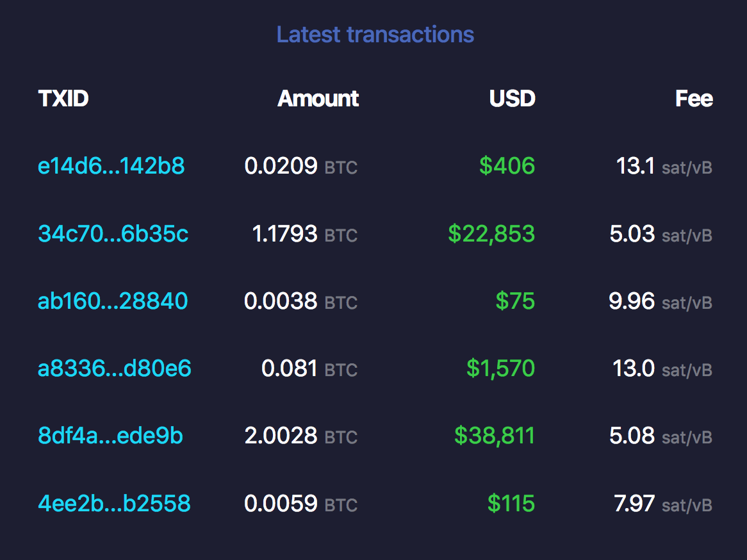The width and height of the screenshot is (747, 560).
Task: Click the 2.0028 BTC amount
Action: click(300, 436)
